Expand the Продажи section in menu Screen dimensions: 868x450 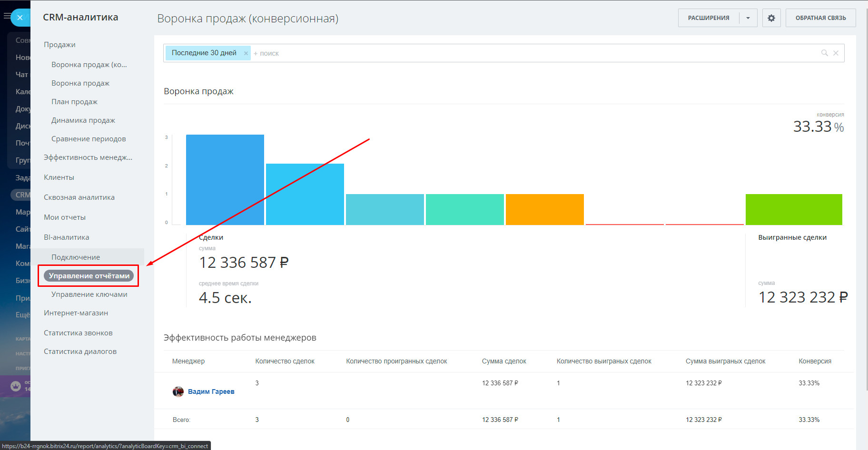click(x=59, y=45)
